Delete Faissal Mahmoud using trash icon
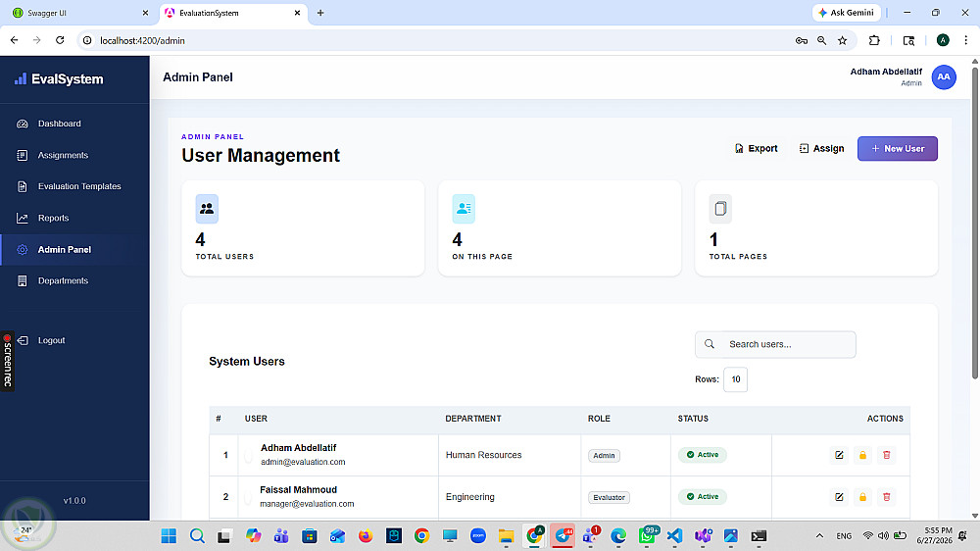Image resolution: width=980 pixels, height=551 pixels. [x=886, y=497]
